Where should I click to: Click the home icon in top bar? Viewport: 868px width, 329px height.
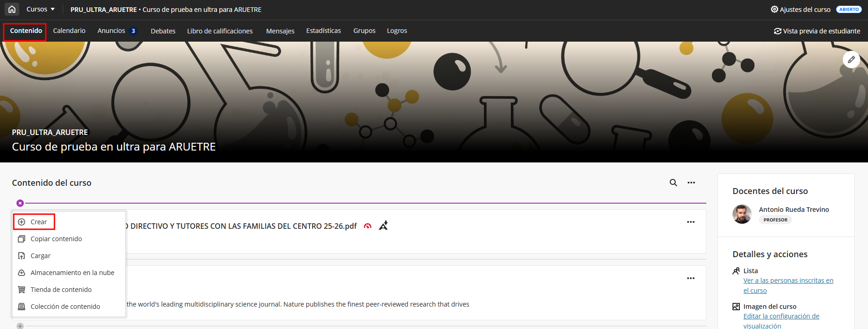(12, 9)
